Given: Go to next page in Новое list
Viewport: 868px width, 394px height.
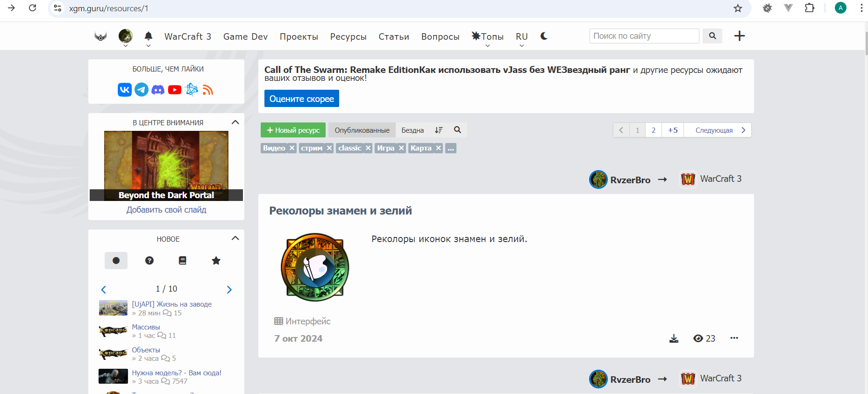Looking at the screenshot, I should click(229, 290).
